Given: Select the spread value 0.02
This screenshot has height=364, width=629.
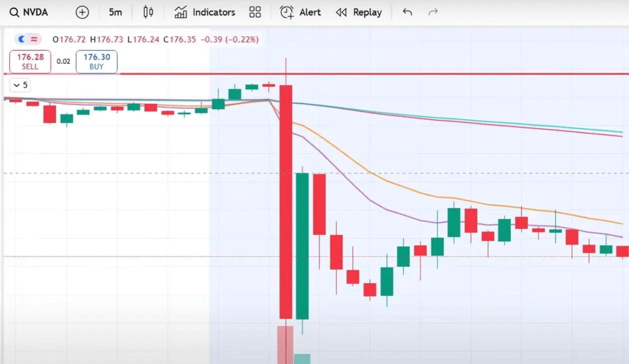Looking at the screenshot, I should tap(63, 61).
